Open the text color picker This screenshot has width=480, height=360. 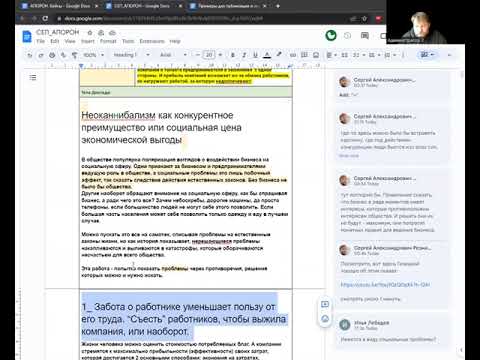267,55
